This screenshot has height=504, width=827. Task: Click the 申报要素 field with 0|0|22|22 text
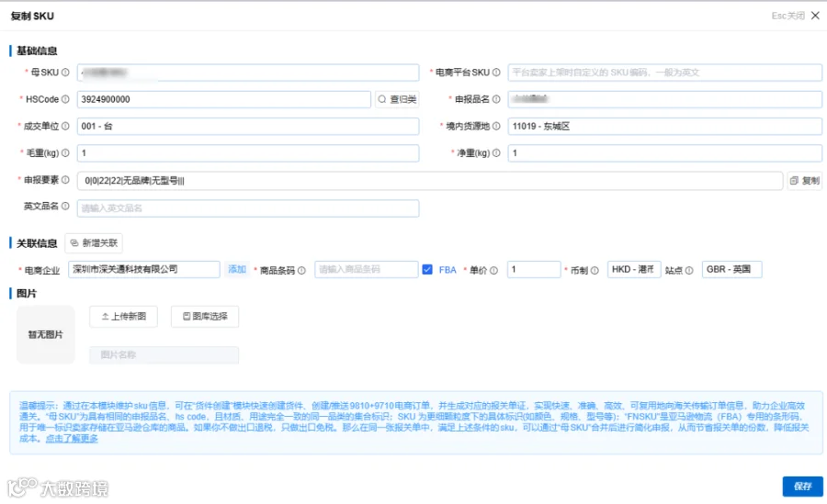[430, 180]
